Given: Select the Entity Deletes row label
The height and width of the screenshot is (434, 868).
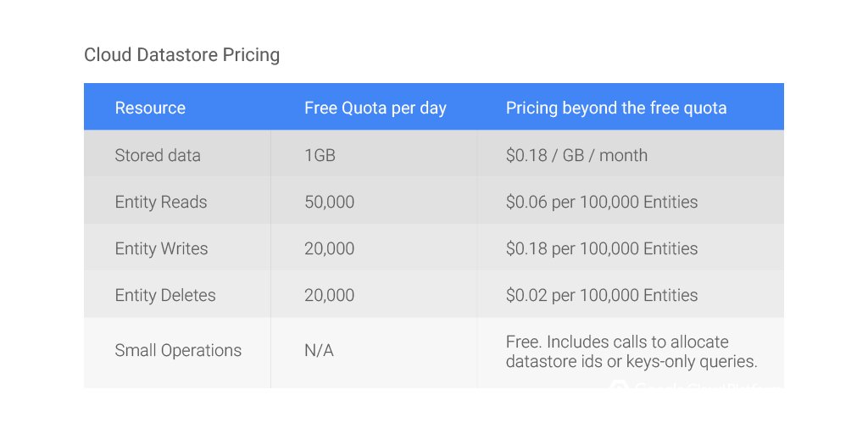Looking at the screenshot, I should 165,295.
